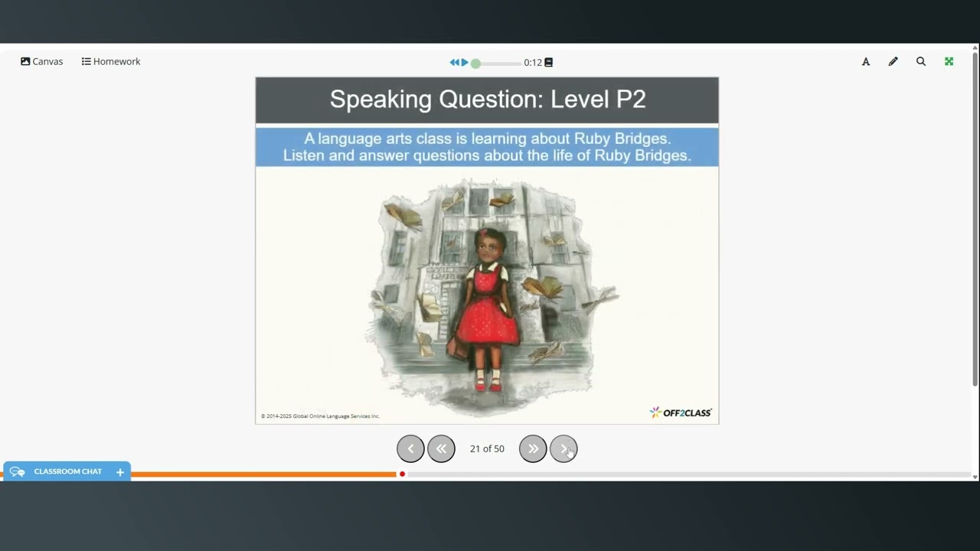
Task: Jump back with double-left arrow button
Action: [441, 448]
